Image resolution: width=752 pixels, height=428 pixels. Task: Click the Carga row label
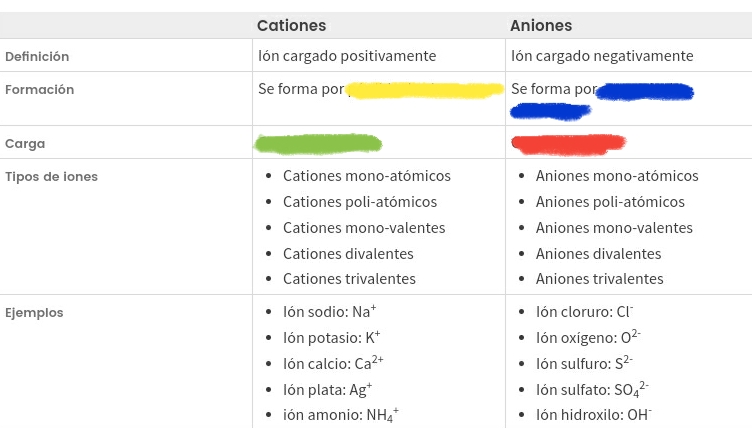tap(24, 144)
